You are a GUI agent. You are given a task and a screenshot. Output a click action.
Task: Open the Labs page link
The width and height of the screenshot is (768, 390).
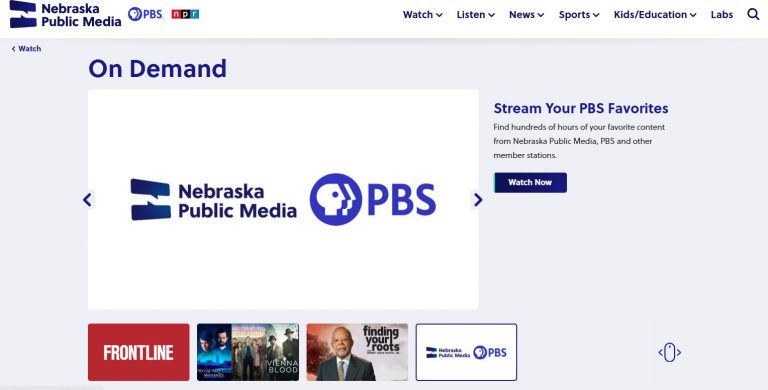coord(722,15)
